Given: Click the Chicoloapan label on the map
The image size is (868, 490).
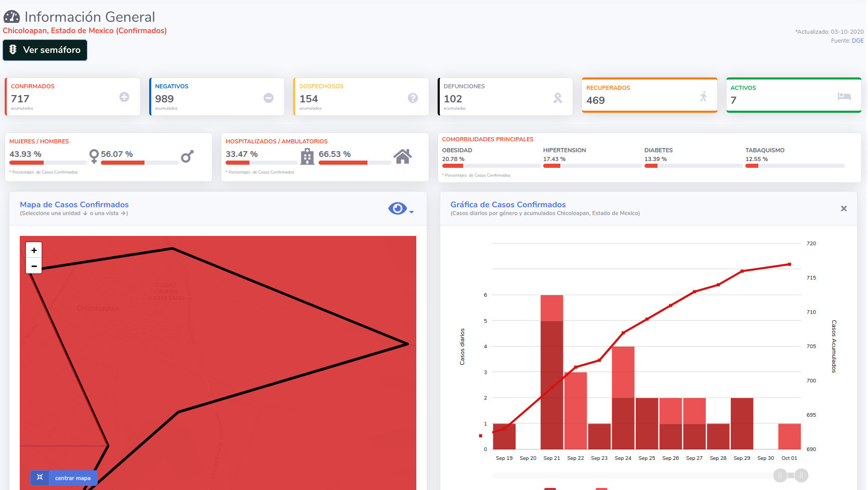Looking at the screenshot, I should (x=98, y=308).
